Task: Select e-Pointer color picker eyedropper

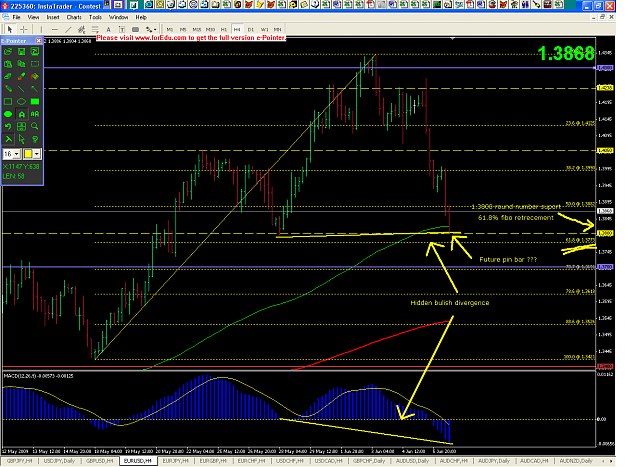Action: point(22,77)
